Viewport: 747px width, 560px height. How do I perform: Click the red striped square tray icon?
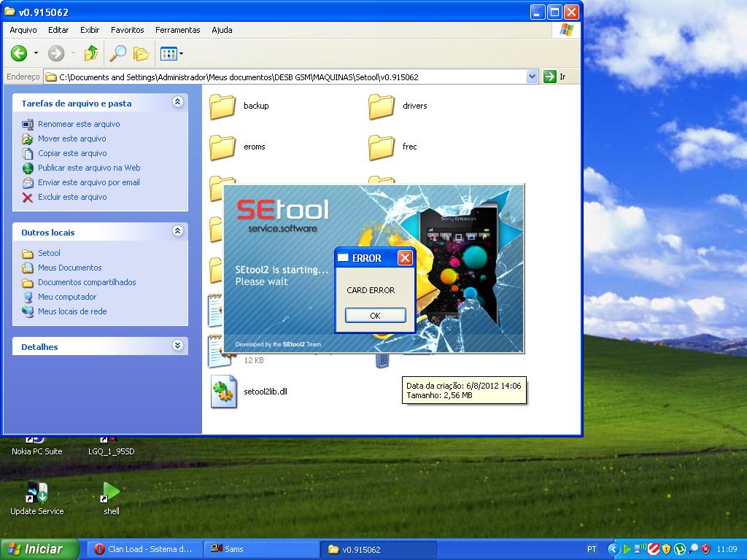(x=654, y=549)
